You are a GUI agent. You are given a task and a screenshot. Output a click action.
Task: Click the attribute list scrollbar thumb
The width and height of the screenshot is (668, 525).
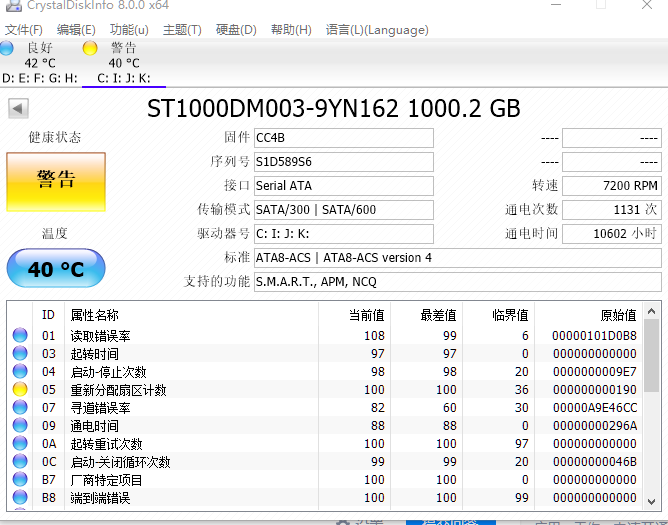[651, 356]
